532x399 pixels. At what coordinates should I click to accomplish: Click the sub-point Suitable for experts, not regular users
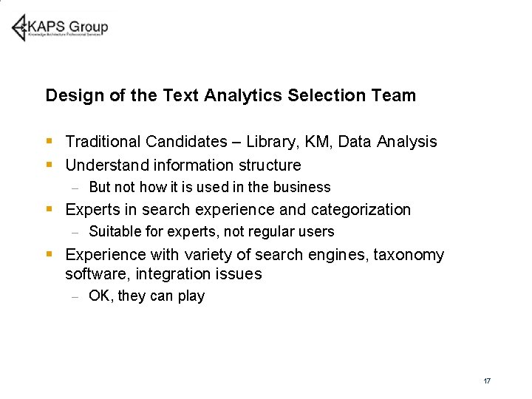pos(211,232)
